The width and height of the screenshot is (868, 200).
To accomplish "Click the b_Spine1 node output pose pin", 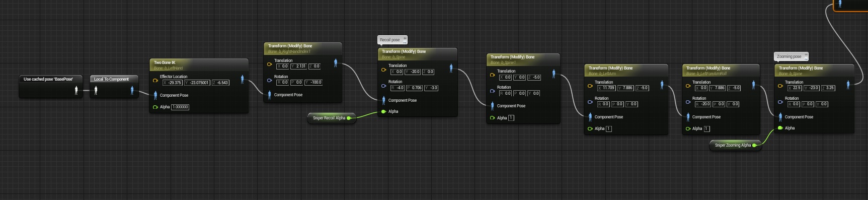I will tap(554, 74).
